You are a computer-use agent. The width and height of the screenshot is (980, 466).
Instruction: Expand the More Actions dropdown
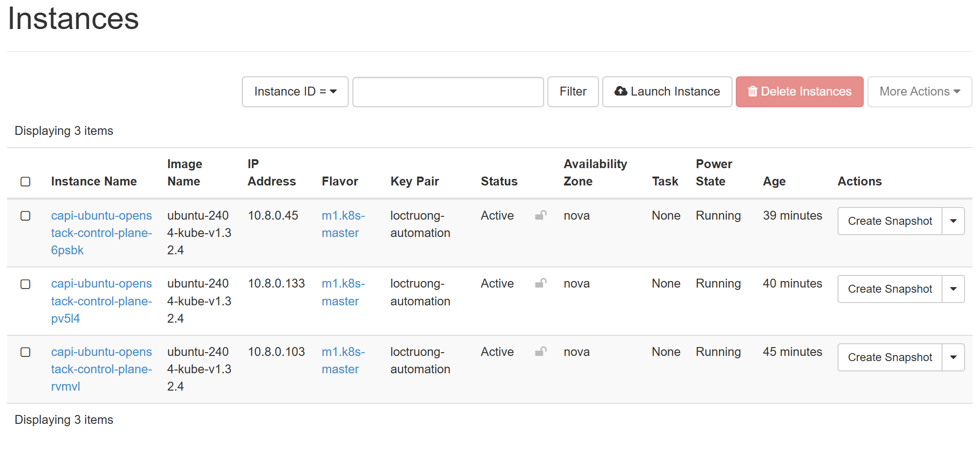919,92
